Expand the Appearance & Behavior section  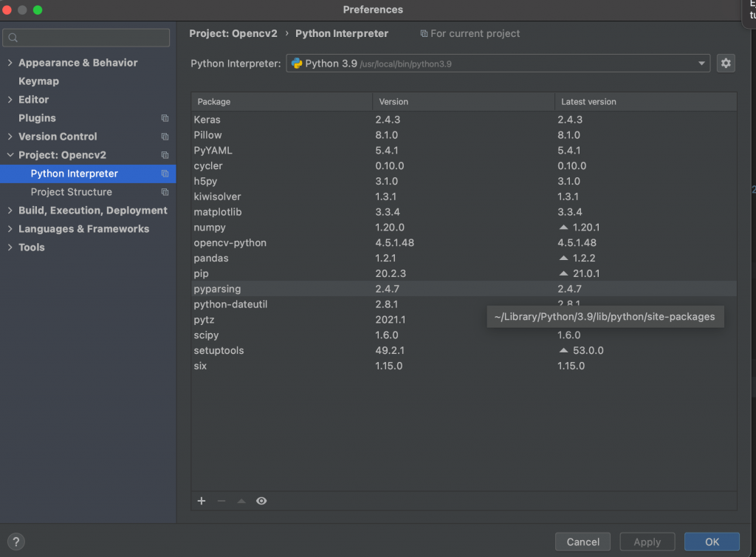click(x=8, y=63)
